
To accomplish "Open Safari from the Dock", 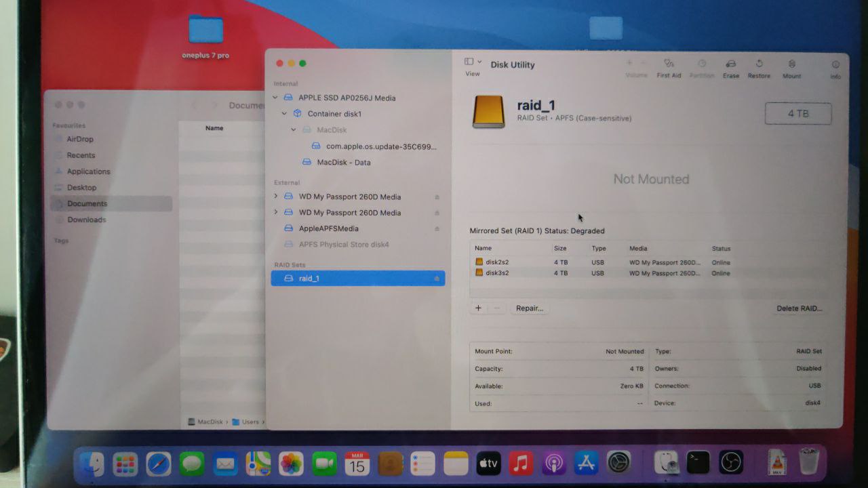I will point(159,464).
